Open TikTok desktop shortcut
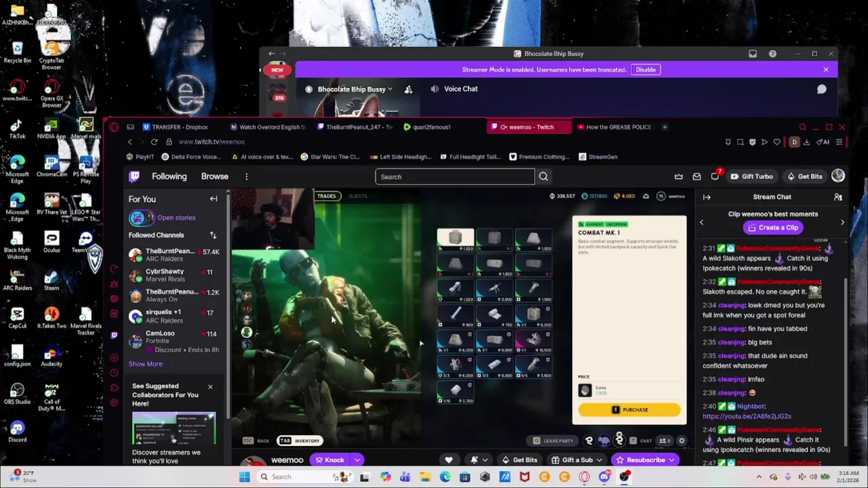868x488 pixels. [x=17, y=128]
